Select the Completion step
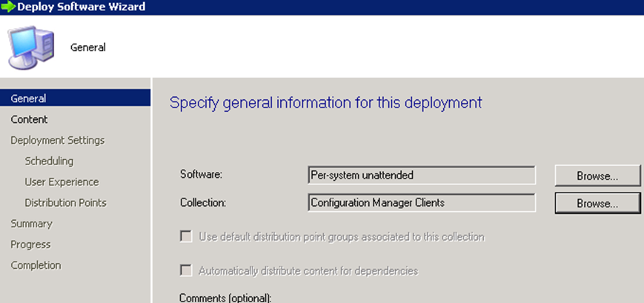 click(x=36, y=265)
